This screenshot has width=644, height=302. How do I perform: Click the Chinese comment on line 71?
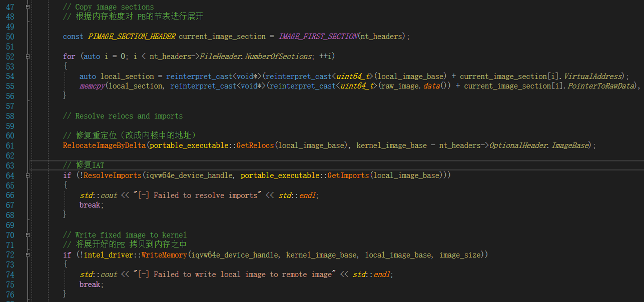click(125, 245)
